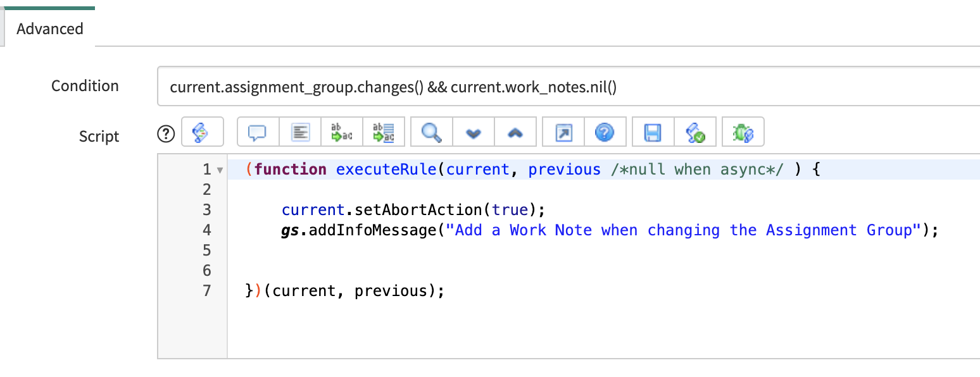Image resolution: width=980 pixels, height=377 pixels.
Task: Open the script debugger bug icon
Action: tap(743, 133)
